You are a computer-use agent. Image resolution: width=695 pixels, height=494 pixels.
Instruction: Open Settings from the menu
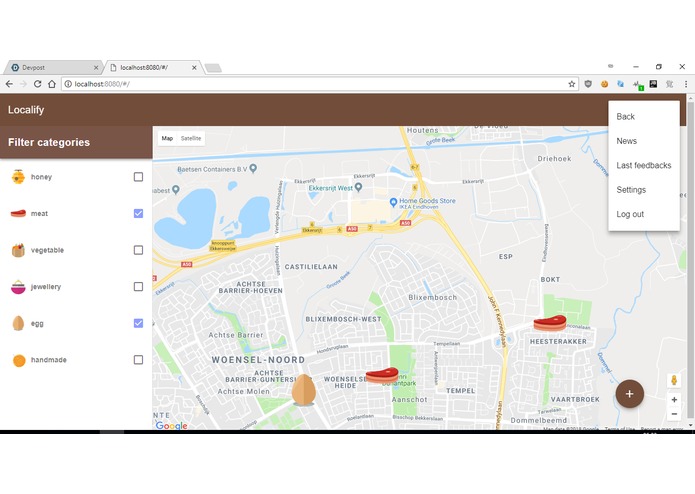pyautogui.click(x=644, y=190)
